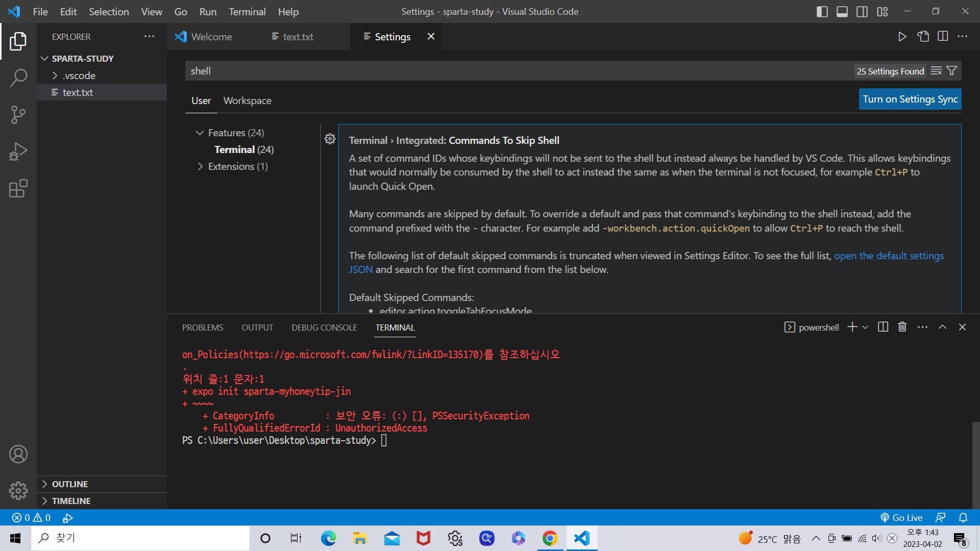
Task: Expand the Extensions settings group
Action: pos(200,166)
